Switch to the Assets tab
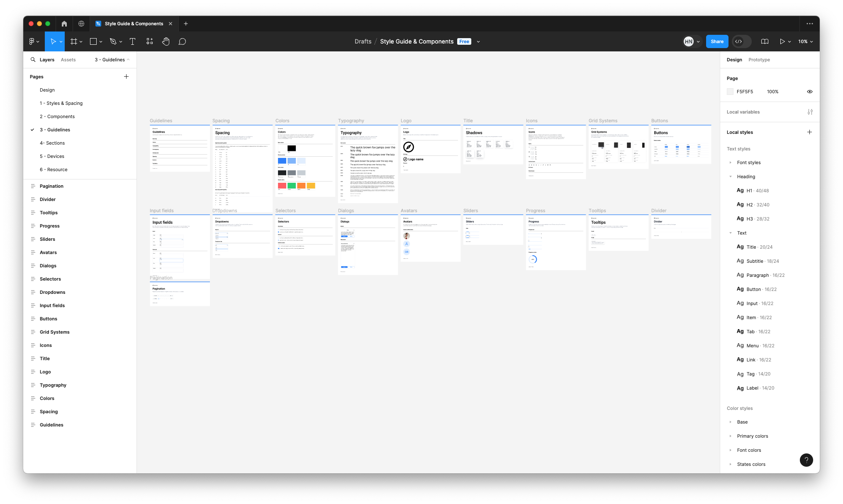Image resolution: width=843 pixels, height=504 pixels. [x=68, y=60]
